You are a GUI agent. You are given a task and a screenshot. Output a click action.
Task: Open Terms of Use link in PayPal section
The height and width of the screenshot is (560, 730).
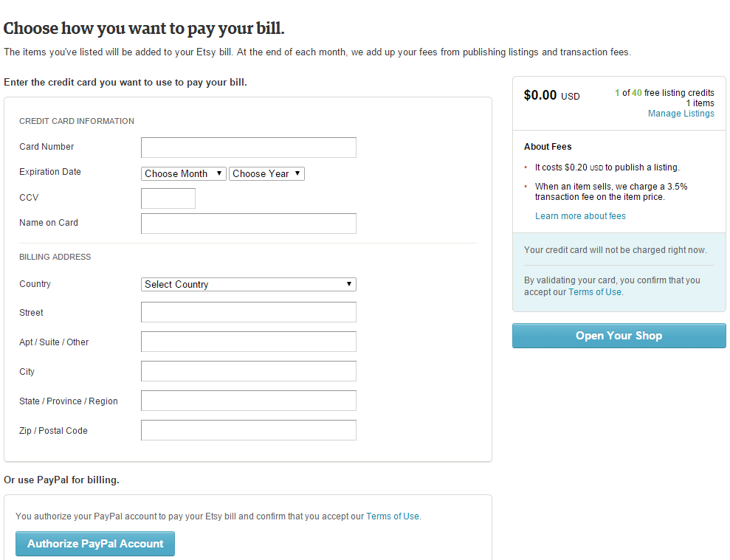tap(393, 516)
